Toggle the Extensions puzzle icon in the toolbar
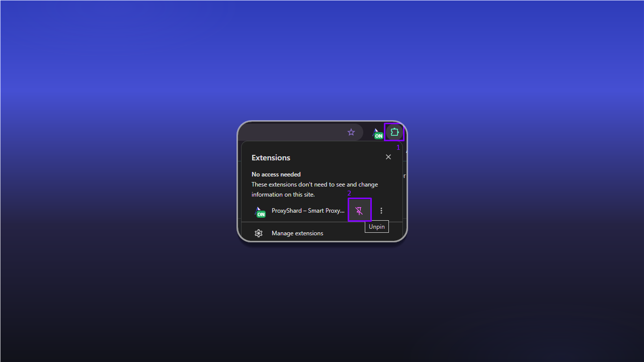 pyautogui.click(x=394, y=132)
